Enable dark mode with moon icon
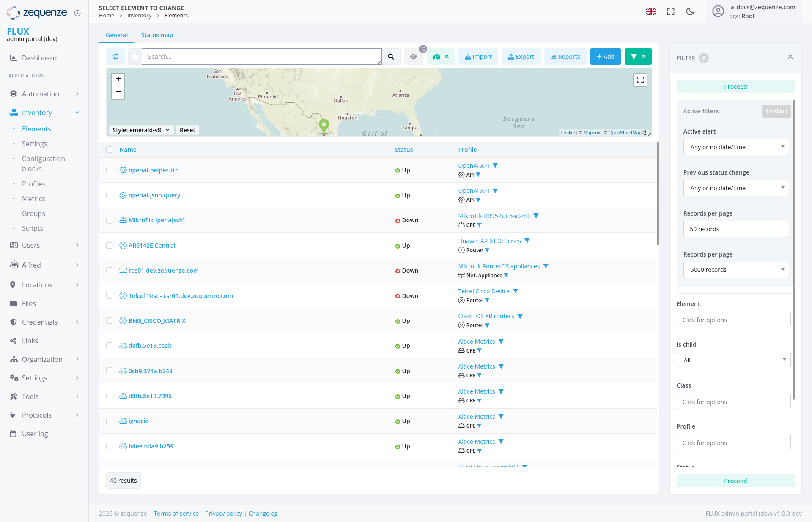This screenshot has height=522, width=812. click(690, 11)
